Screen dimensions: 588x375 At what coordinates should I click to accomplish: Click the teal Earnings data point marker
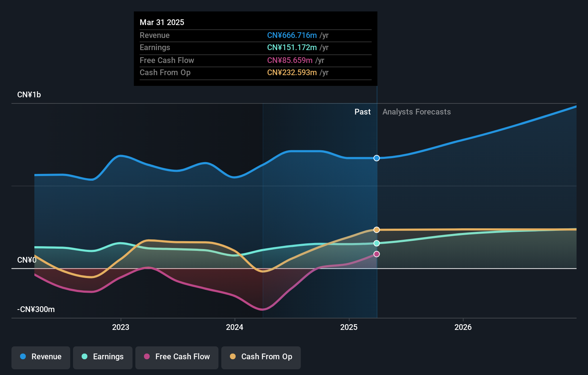377,243
